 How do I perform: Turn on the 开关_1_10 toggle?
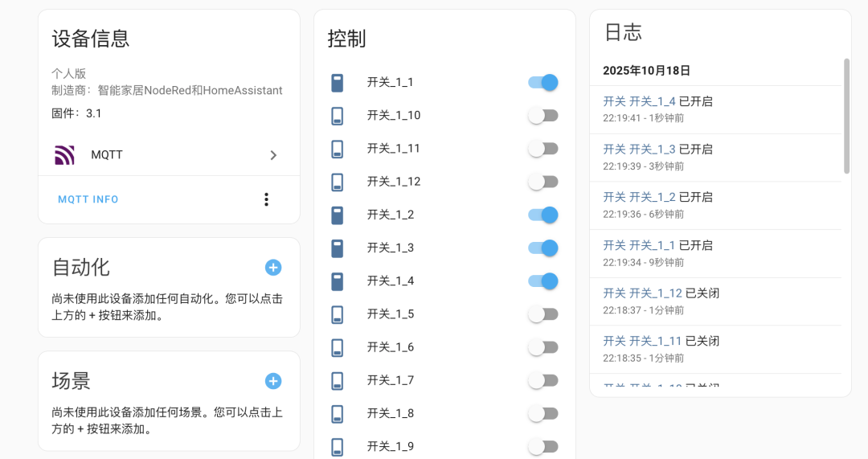coord(543,116)
